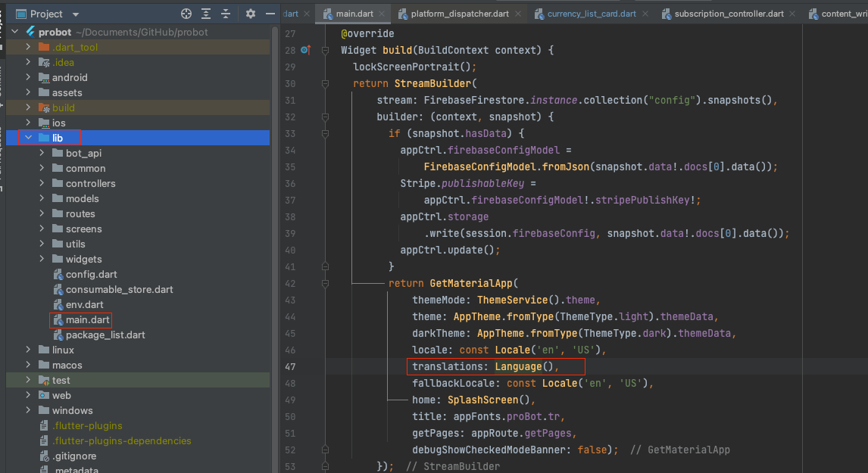
Task: Open config.dart in the project tree
Action: pos(91,274)
